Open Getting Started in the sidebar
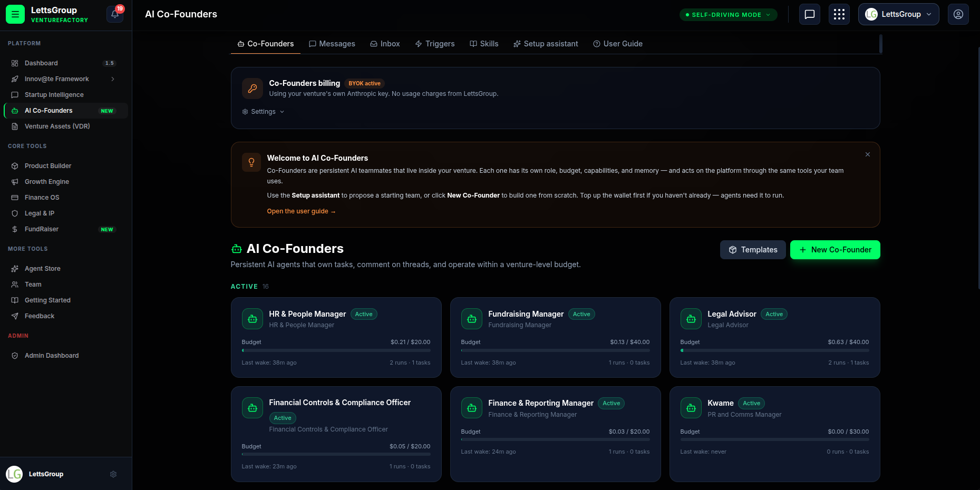Viewport: 980px width, 490px height. (x=66, y=300)
